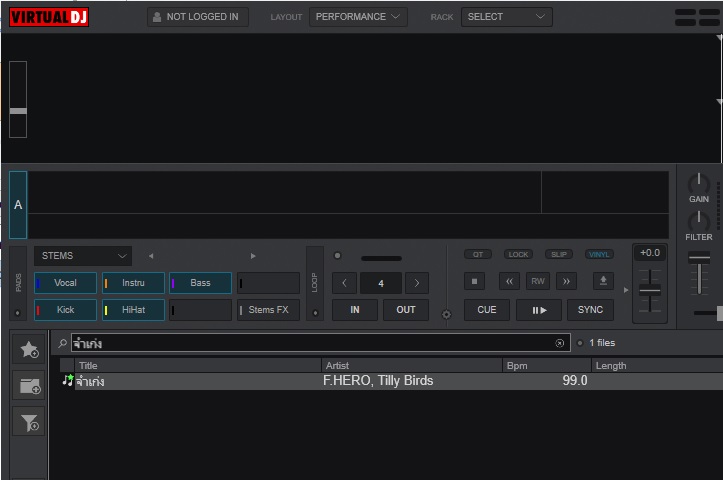Toggle the key LOCK button

pos(518,255)
